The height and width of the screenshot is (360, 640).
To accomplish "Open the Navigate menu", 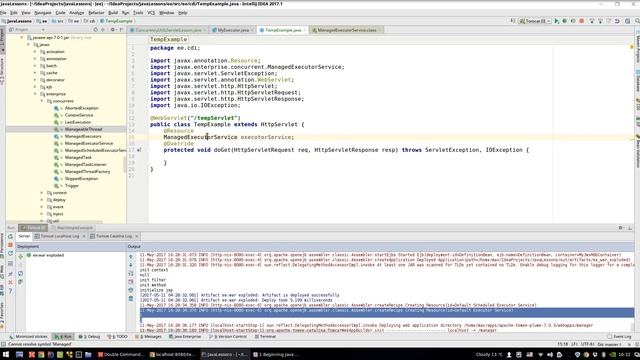I will pos(42,13).
